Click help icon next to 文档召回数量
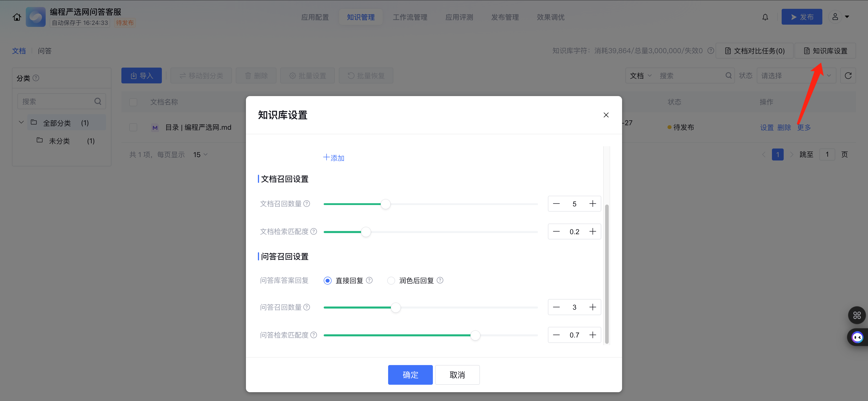868x401 pixels. pyautogui.click(x=307, y=204)
